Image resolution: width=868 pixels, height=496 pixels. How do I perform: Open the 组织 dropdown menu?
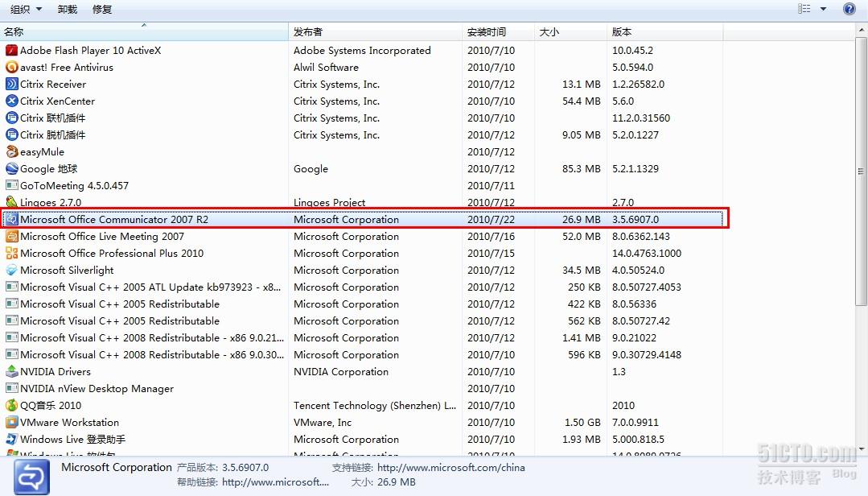click(x=26, y=10)
